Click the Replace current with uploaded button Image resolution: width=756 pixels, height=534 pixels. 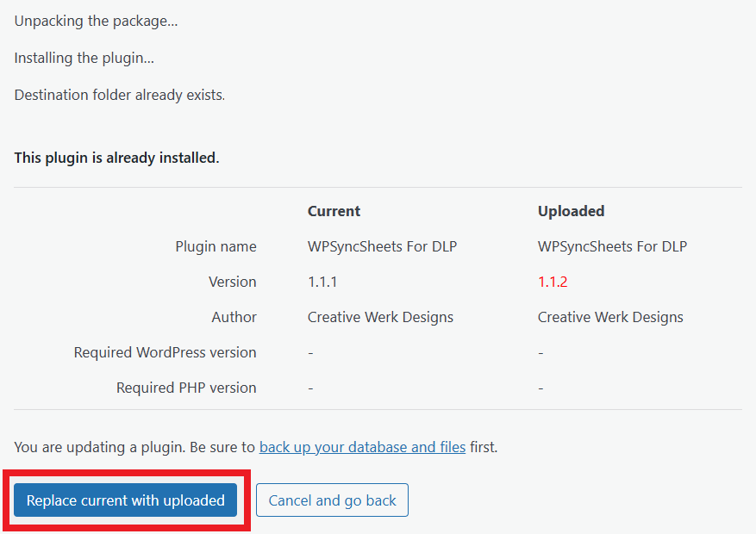click(x=125, y=500)
